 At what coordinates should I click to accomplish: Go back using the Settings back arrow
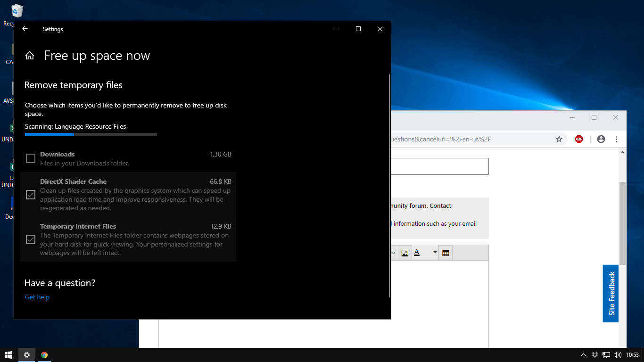25,29
